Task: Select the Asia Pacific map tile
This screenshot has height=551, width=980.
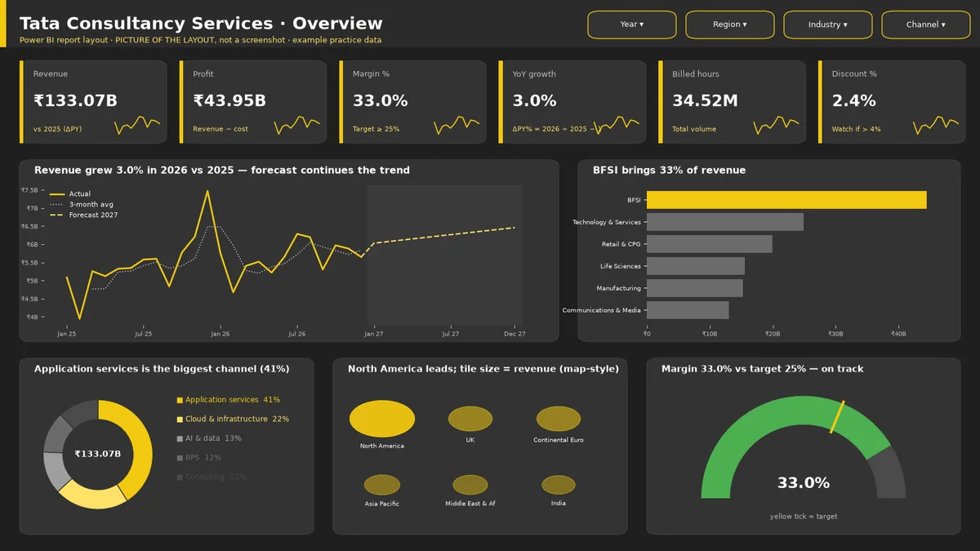Action: (382, 485)
